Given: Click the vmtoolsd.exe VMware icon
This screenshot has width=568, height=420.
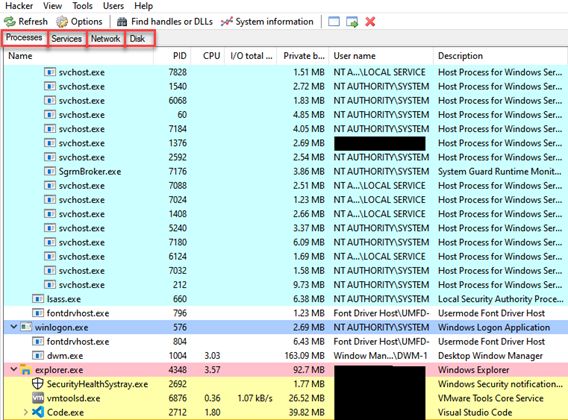Looking at the screenshot, I should tap(38, 398).
